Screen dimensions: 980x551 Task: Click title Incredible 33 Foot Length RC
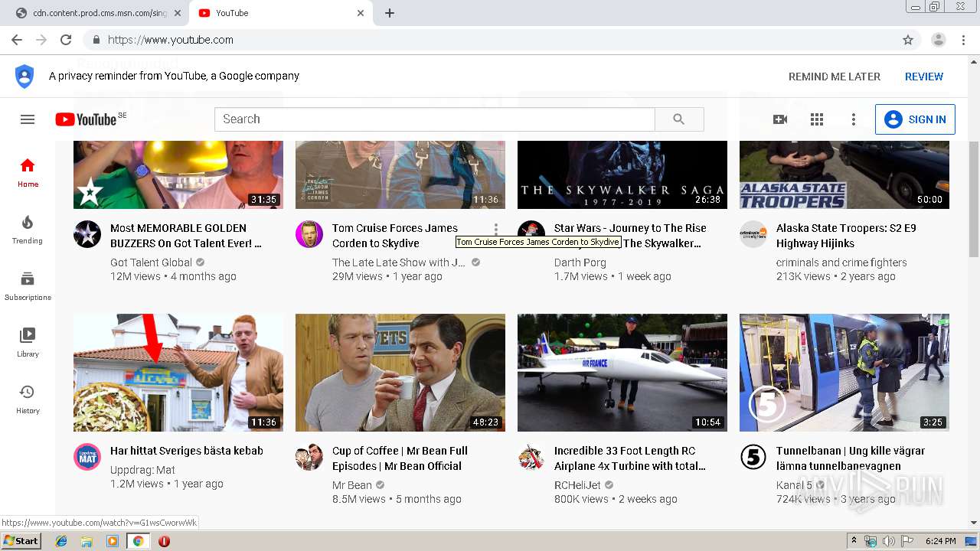click(630, 458)
